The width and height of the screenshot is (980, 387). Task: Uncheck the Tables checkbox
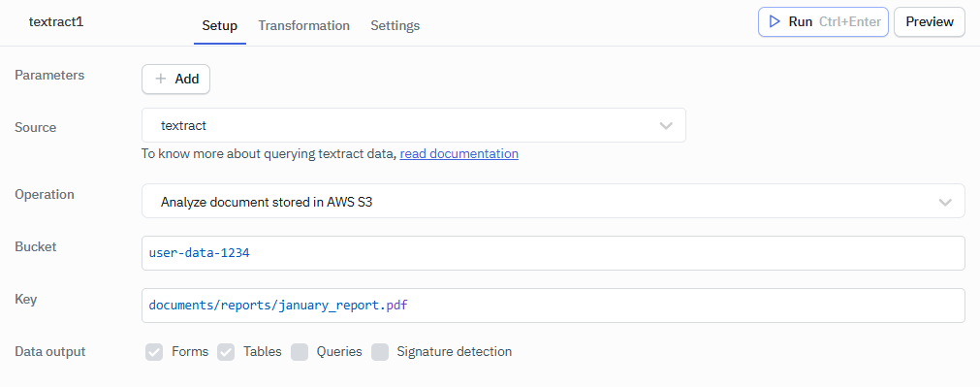[x=226, y=352]
